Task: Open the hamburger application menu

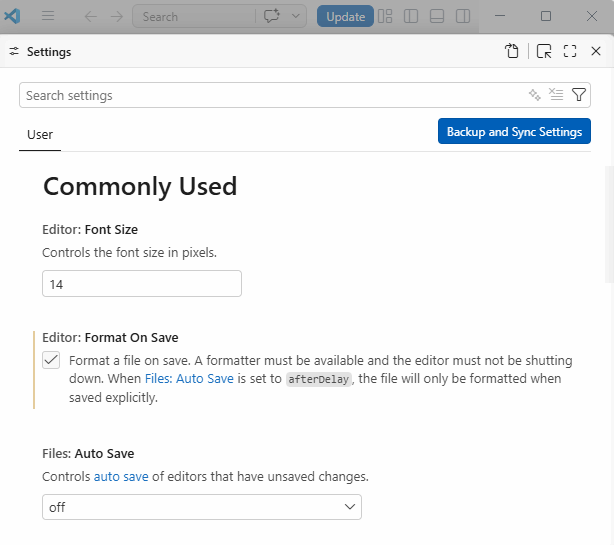Action: (x=48, y=16)
